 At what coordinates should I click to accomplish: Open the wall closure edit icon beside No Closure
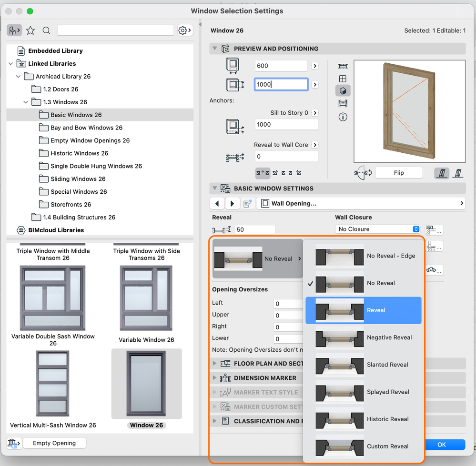click(435, 229)
